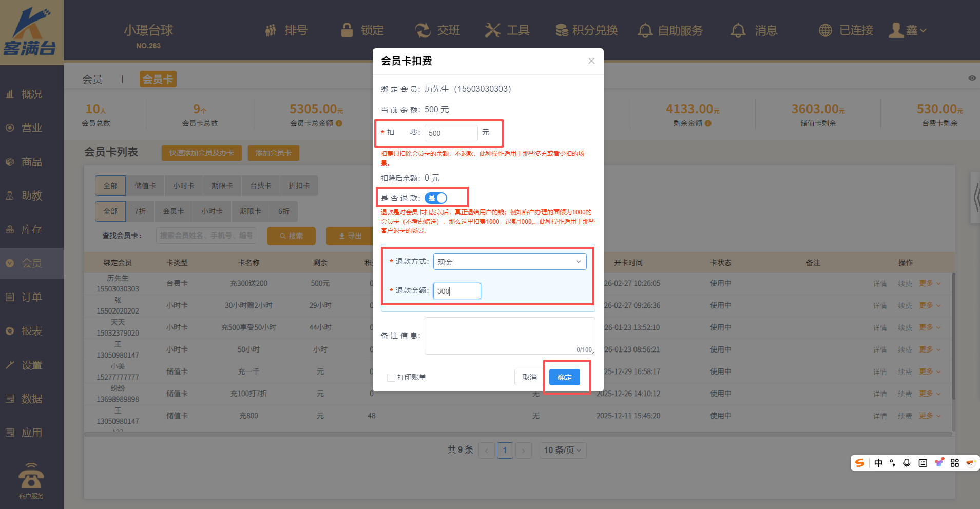Open 积分兑换 points exchange icon
Viewport: 980px width, 509px height.
pyautogui.click(x=562, y=30)
